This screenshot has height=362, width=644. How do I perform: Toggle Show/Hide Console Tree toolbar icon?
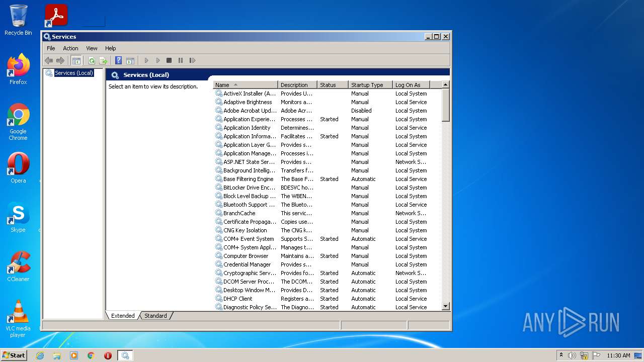pos(76,60)
